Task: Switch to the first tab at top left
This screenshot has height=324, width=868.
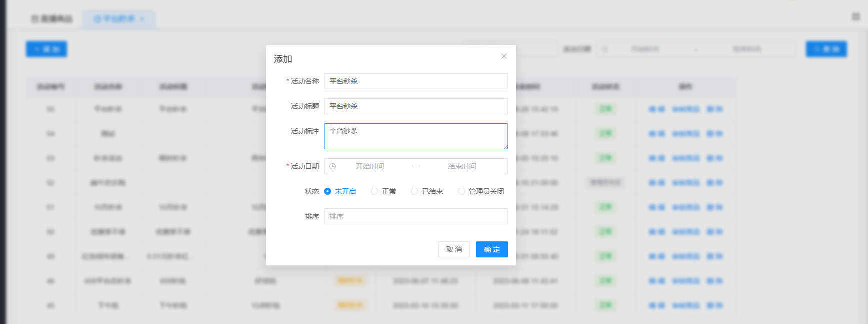Action: click(x=52, y=19)
